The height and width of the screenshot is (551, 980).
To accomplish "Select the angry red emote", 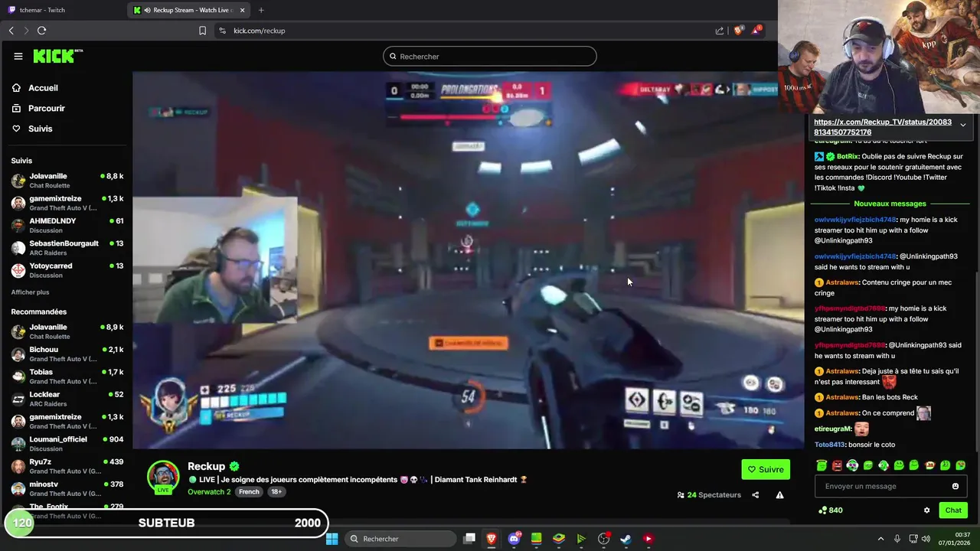I will (837, 465).
